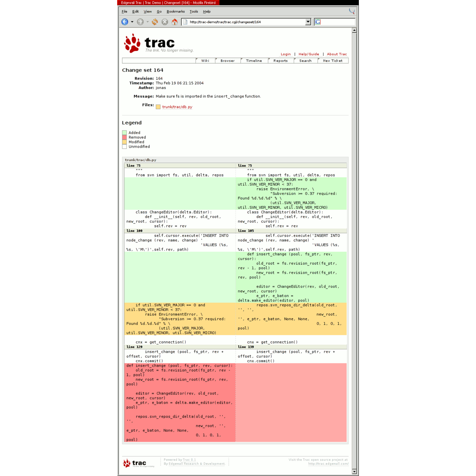Image resolution: width=476 pixels, height=476 pixels.
Task: Open the Login link
Action: point(286,54)
